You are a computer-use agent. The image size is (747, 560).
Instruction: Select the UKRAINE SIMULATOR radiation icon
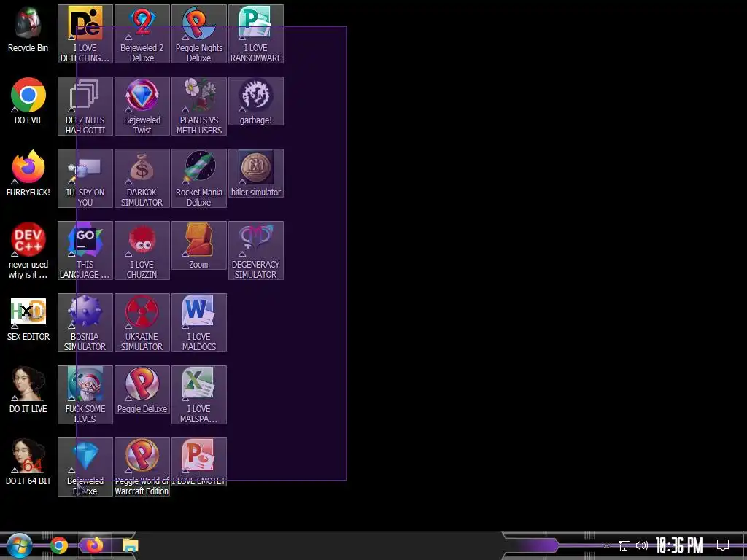pos(142,322)
